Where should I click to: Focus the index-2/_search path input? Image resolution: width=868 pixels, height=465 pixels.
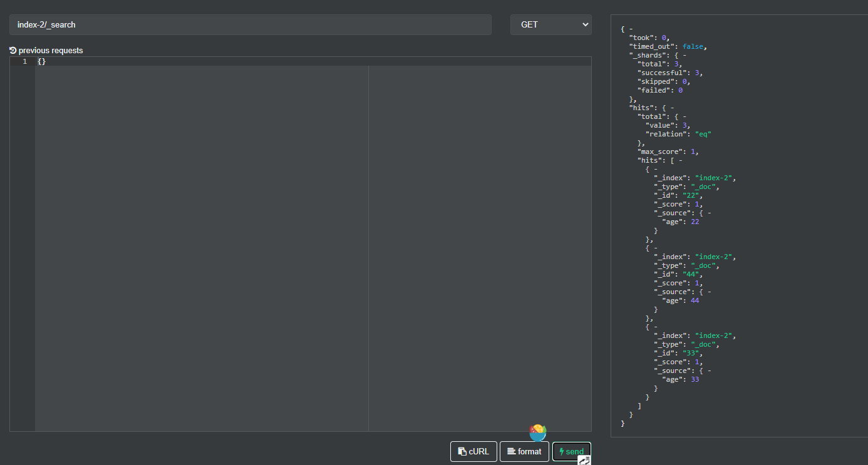(x=251, y=24)
